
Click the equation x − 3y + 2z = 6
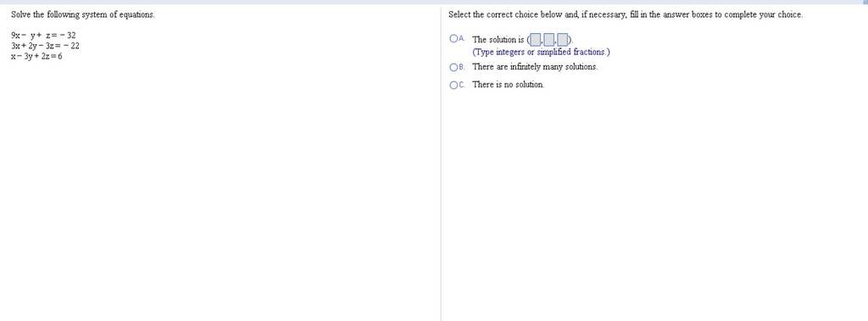pyautogui.click(x=36, y=57)
